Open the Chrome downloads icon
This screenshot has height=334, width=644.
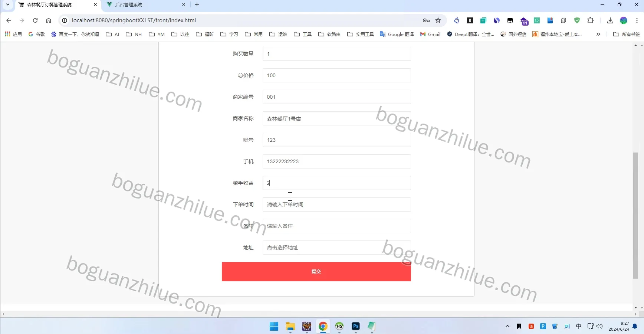click(610, 20)
